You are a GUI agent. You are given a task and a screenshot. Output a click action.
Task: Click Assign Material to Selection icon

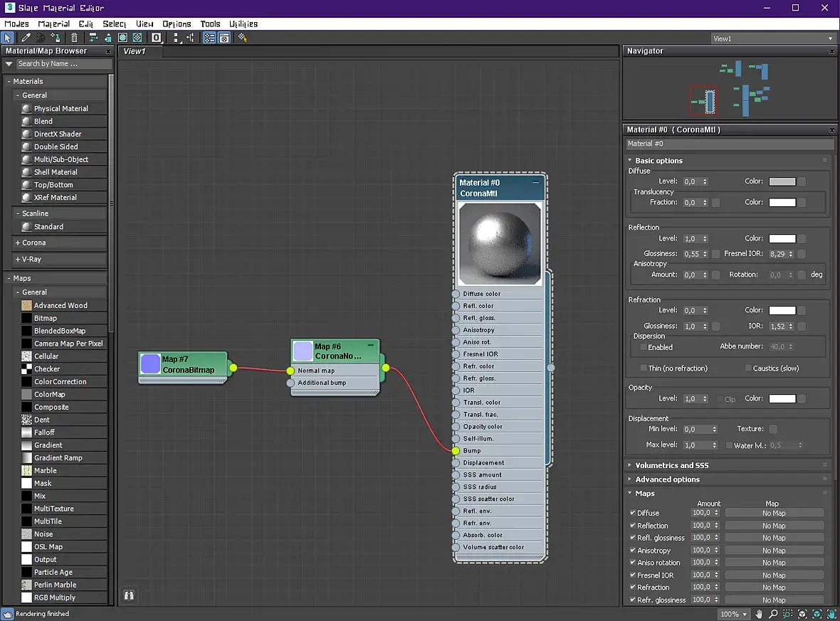pos(56,38)
